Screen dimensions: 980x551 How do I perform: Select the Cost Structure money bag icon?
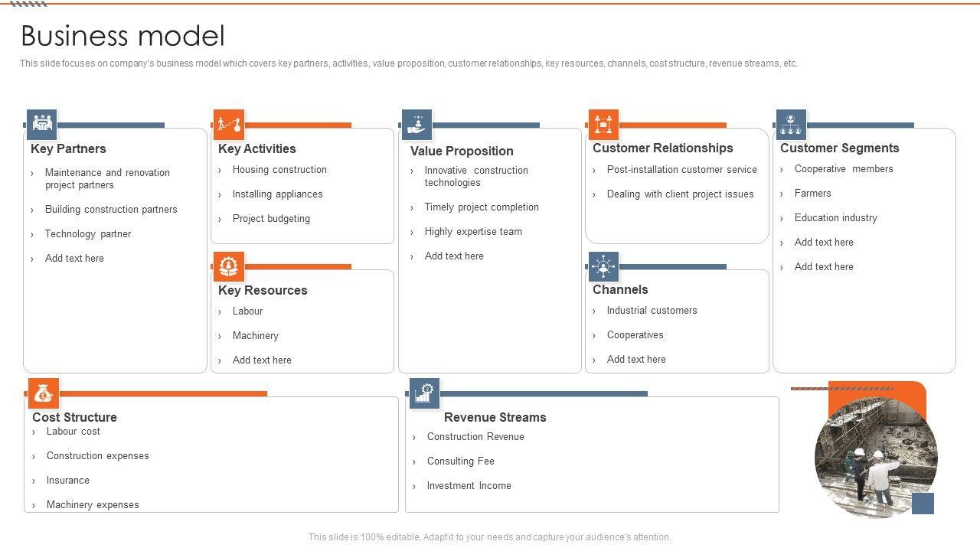coord(43,393)
